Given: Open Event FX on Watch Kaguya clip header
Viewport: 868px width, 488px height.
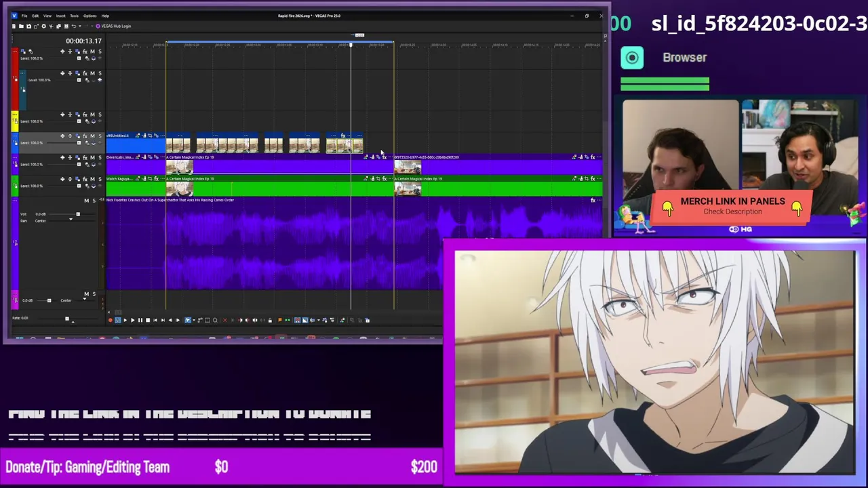Looking at the screenshot, I should (156, 179).
